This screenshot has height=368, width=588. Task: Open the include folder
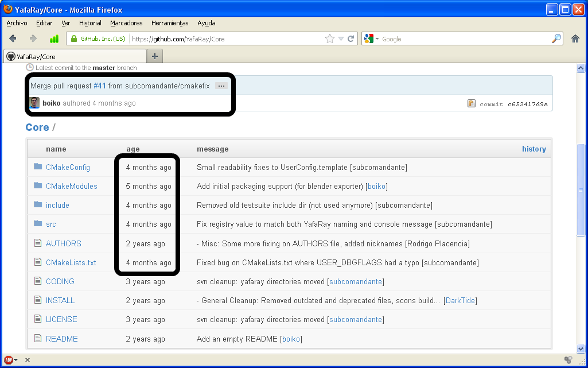(57, 205)
